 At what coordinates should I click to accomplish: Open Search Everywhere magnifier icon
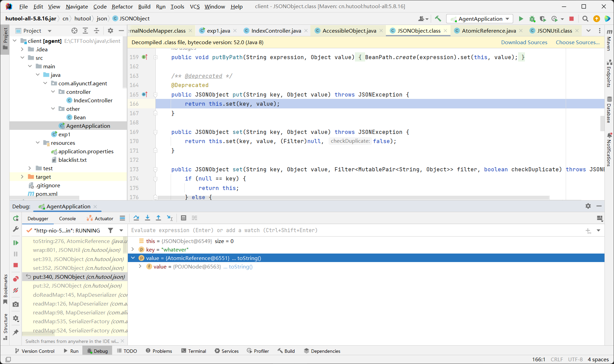tap(585, 19)
